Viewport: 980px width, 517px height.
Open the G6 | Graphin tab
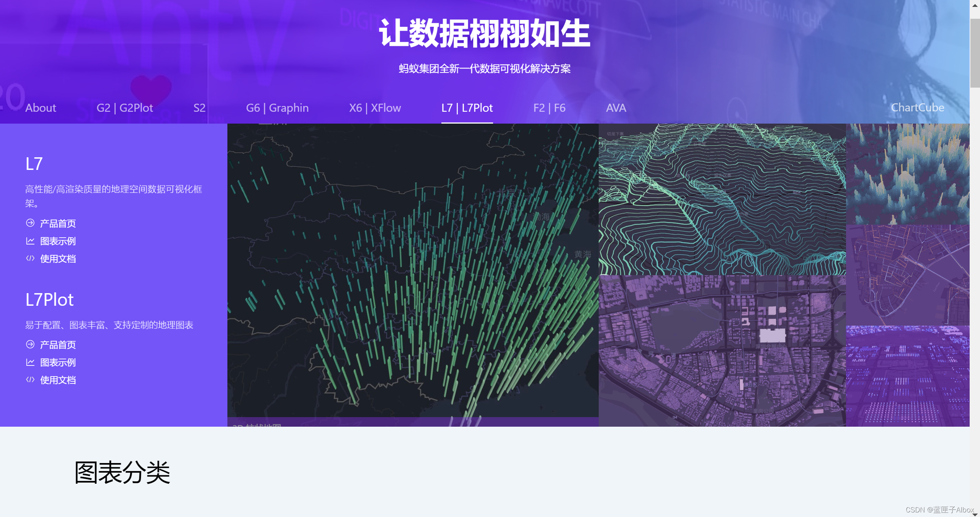[x=277, y=108]
